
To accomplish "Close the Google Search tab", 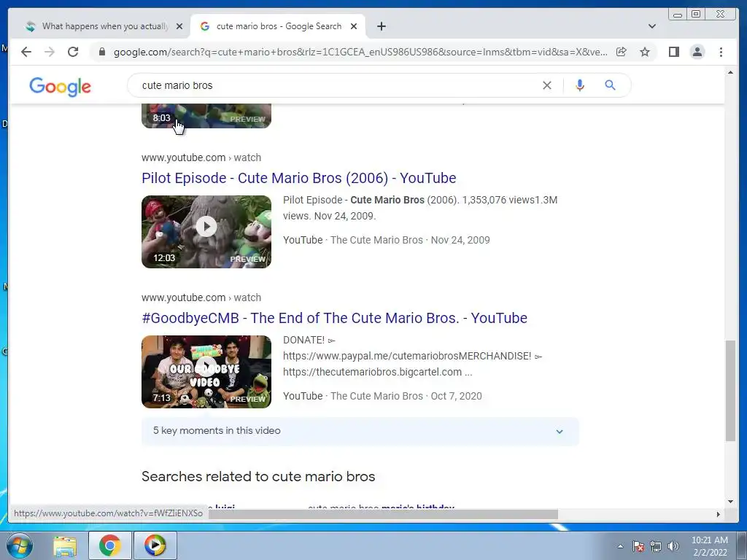I will [x=354, y=26].
